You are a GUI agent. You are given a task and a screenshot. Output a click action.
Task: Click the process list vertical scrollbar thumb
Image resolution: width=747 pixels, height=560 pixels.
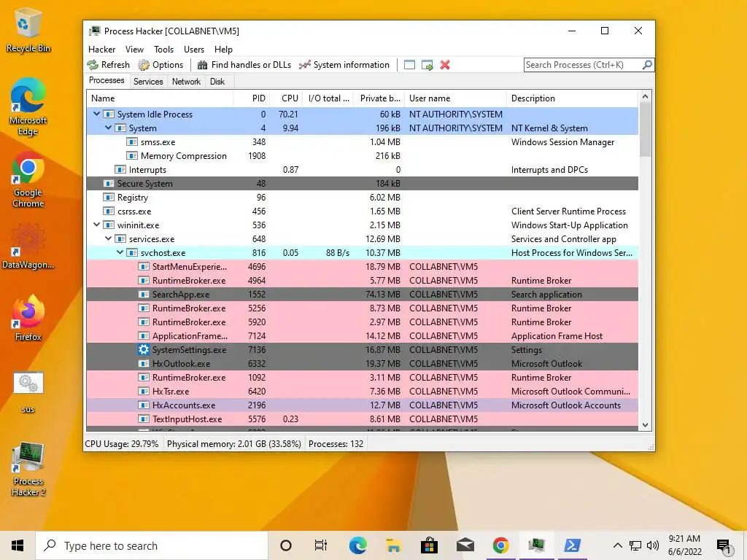click(645, 130)
